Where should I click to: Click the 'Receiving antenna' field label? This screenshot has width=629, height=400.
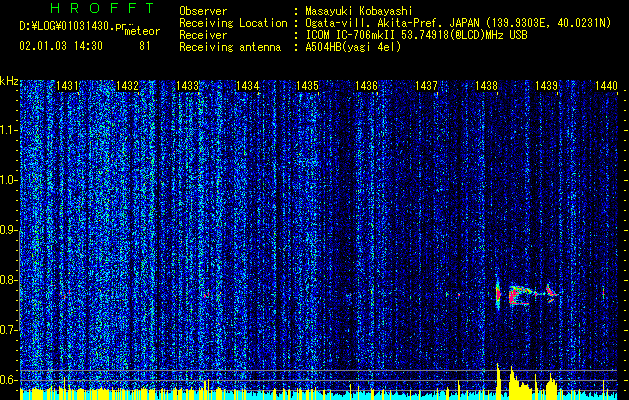coord(230,47)
